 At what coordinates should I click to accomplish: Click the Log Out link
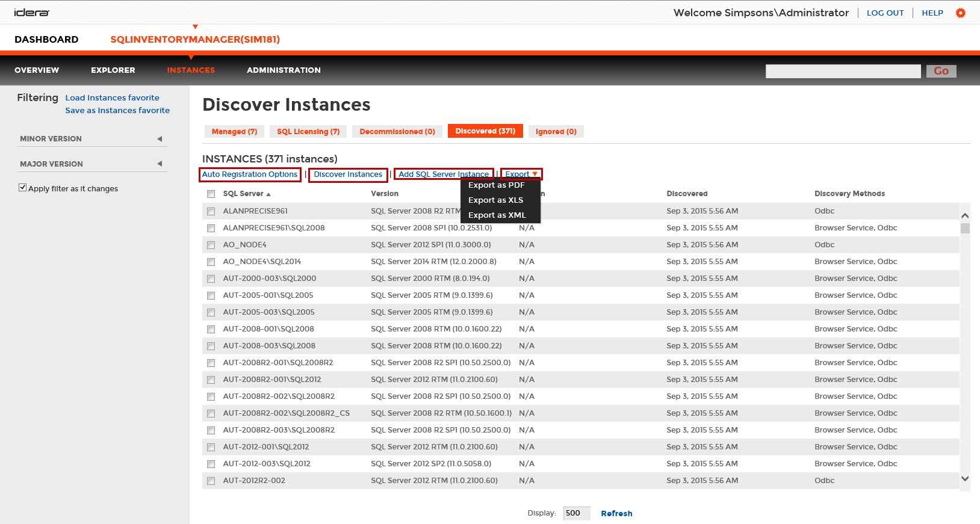[885, 13]
